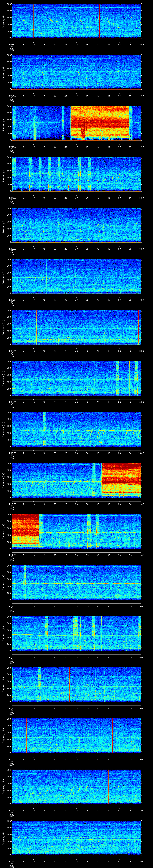Image resolution: width=153 pixels, height=868 pixels.
Task: Select the "4:08:00" time axis label
Action: 12,402
